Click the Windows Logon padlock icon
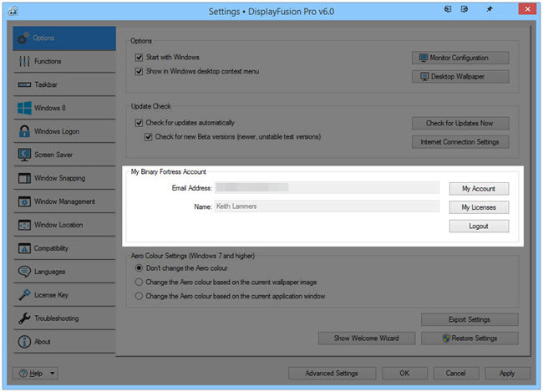 (x=24, y=131)
